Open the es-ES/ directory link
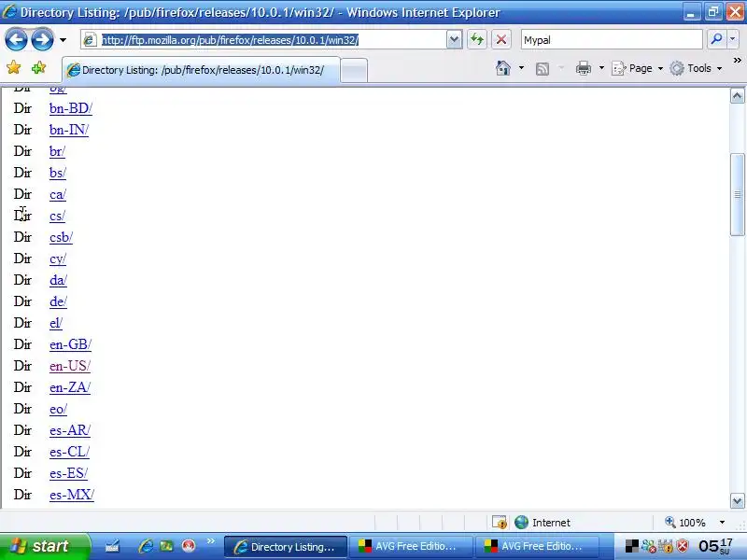Screen dimensions: 747x560 (x=68, y=473)
